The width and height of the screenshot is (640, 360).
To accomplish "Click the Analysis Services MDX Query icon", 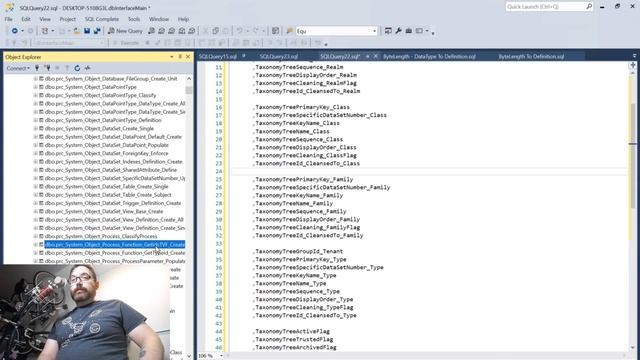I will (162, 31).
